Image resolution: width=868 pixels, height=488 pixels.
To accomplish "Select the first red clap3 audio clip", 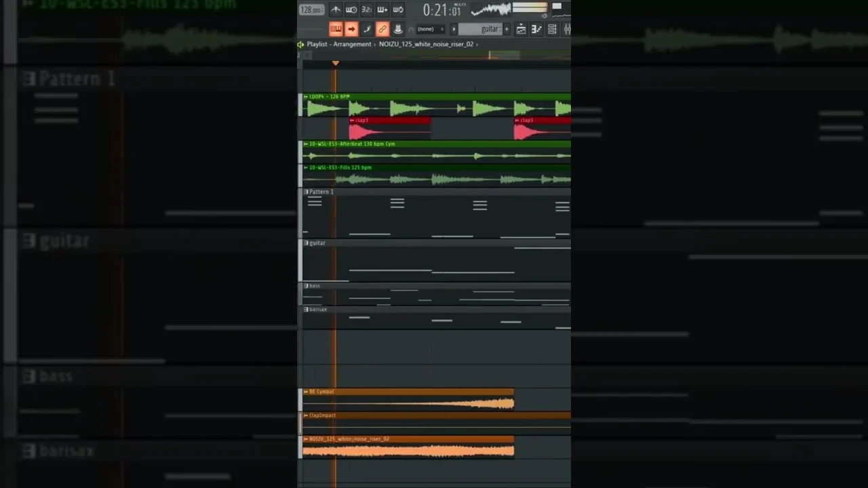I will coord(389,129).
